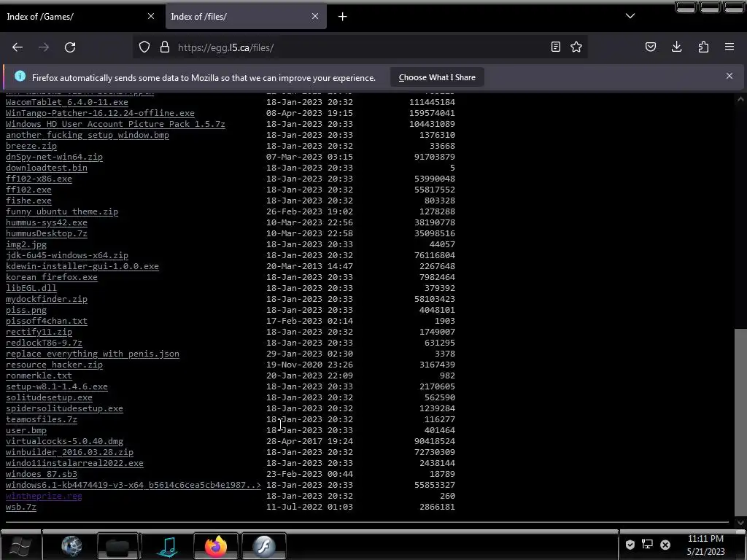Download hummus-sys42.exe

click(47, 222)
